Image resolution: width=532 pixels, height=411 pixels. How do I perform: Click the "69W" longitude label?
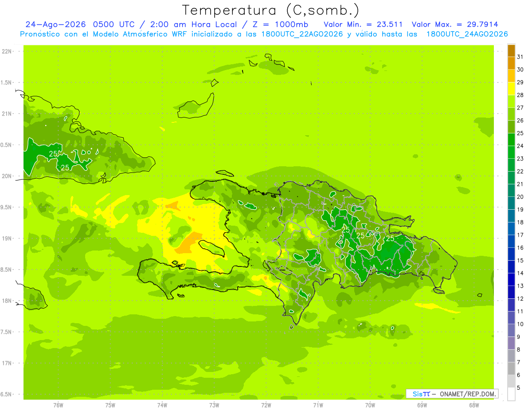422,405
